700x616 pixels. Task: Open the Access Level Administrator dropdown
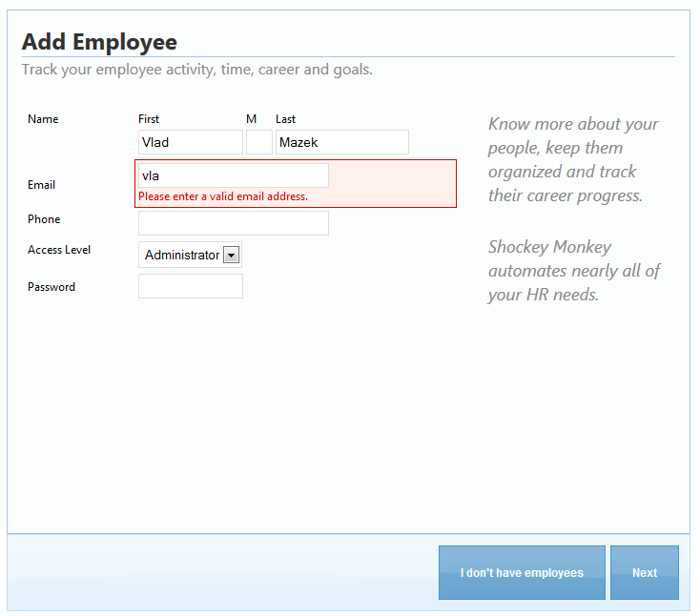[x=191, y=255]
